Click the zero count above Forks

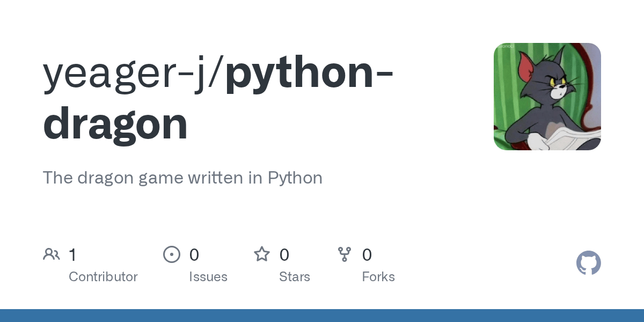[367, 255]
